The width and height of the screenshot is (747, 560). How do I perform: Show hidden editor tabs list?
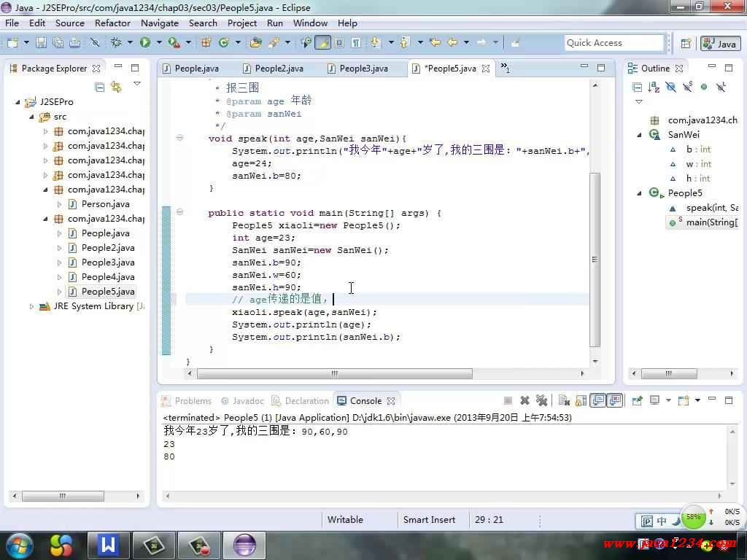(505, 68)
